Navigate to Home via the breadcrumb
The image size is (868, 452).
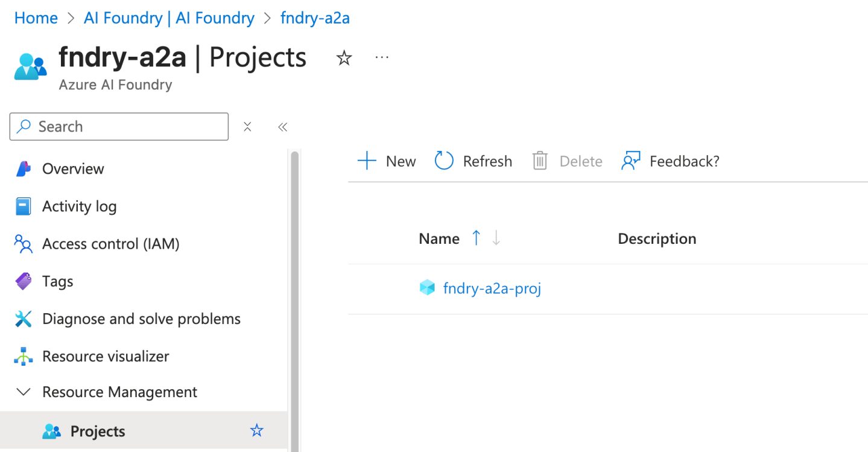tap(35, 18)
